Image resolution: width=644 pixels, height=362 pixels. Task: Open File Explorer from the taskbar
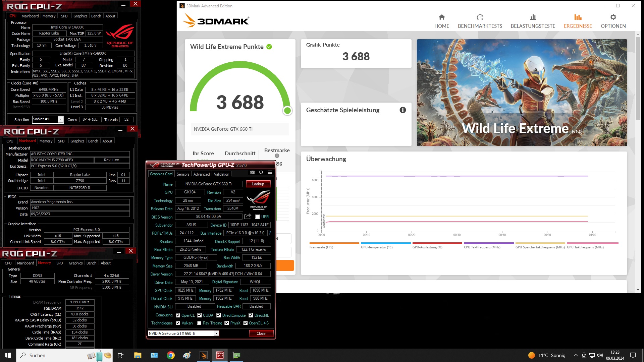click(138, 355)
